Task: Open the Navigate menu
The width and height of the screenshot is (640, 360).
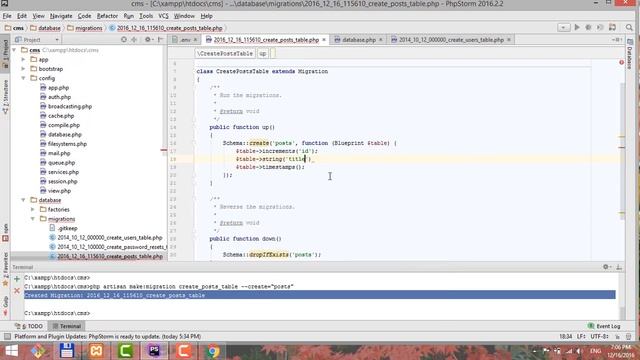Action: pyautogui.click(x=61, y=16)
